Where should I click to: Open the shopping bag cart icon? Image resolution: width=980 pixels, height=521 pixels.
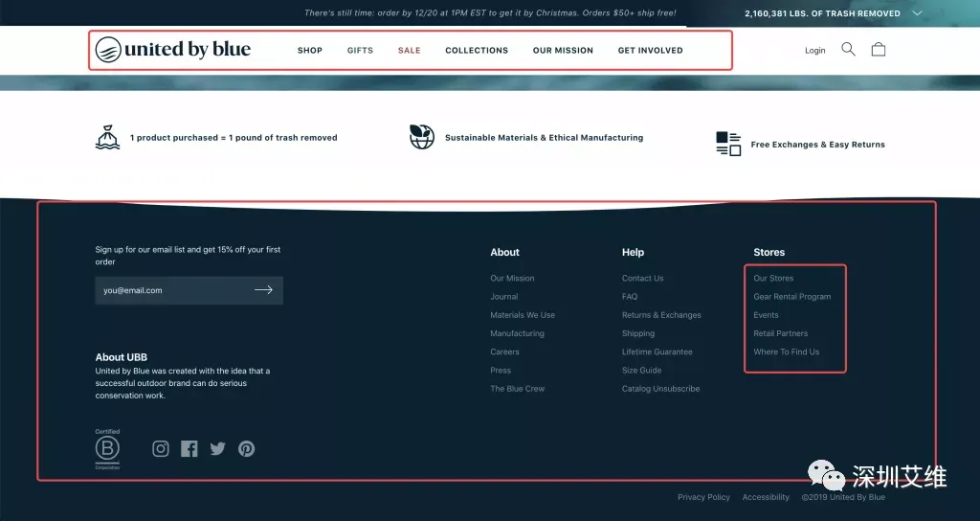(x=879, y=50)
